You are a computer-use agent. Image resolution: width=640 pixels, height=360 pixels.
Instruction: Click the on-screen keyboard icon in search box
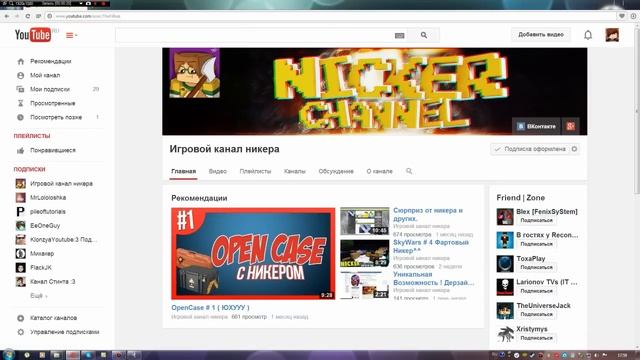point(400,36)
